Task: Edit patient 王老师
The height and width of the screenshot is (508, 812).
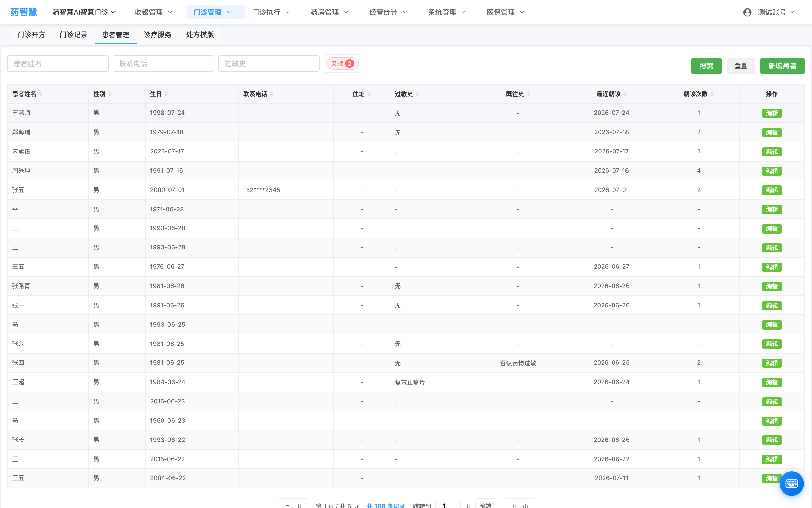Action: coord(772,113)
